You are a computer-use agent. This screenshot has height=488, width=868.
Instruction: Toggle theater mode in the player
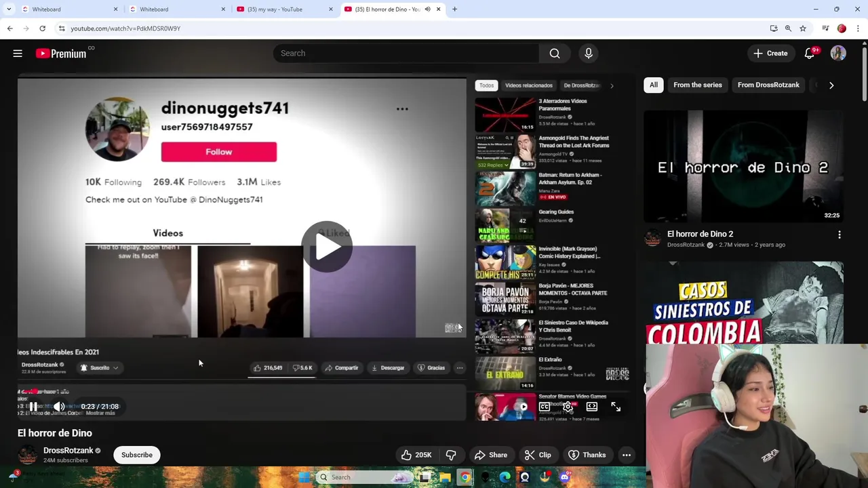(592, 407)
